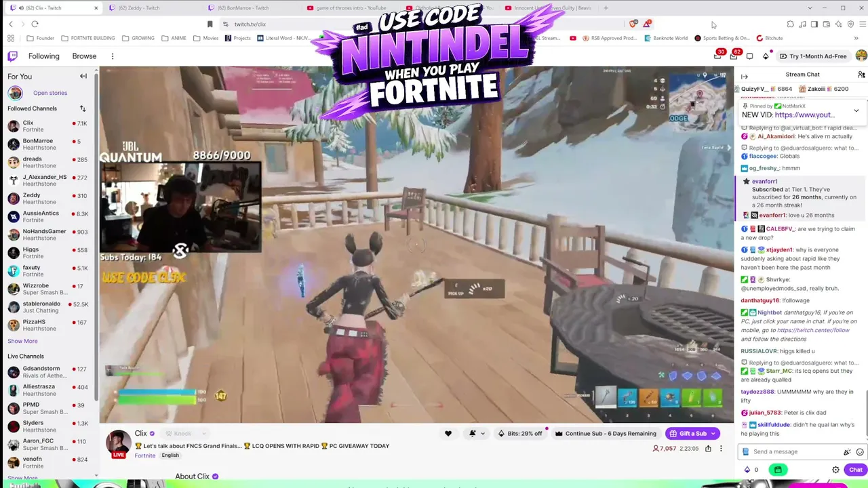Screen dimensions: 868x488
Task: Open site settings icon in address bar
Action: [225, 24]
